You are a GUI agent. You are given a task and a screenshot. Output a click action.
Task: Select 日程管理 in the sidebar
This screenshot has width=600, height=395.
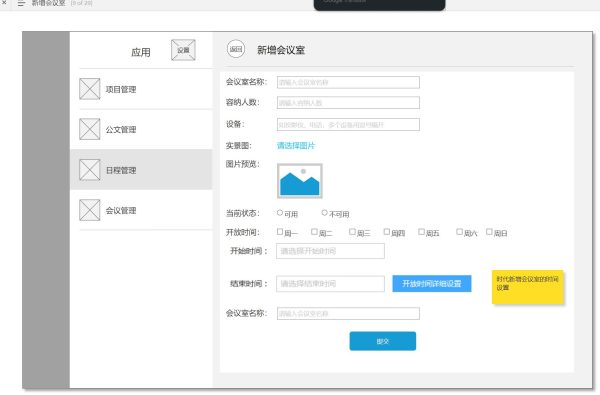[141, 170]
